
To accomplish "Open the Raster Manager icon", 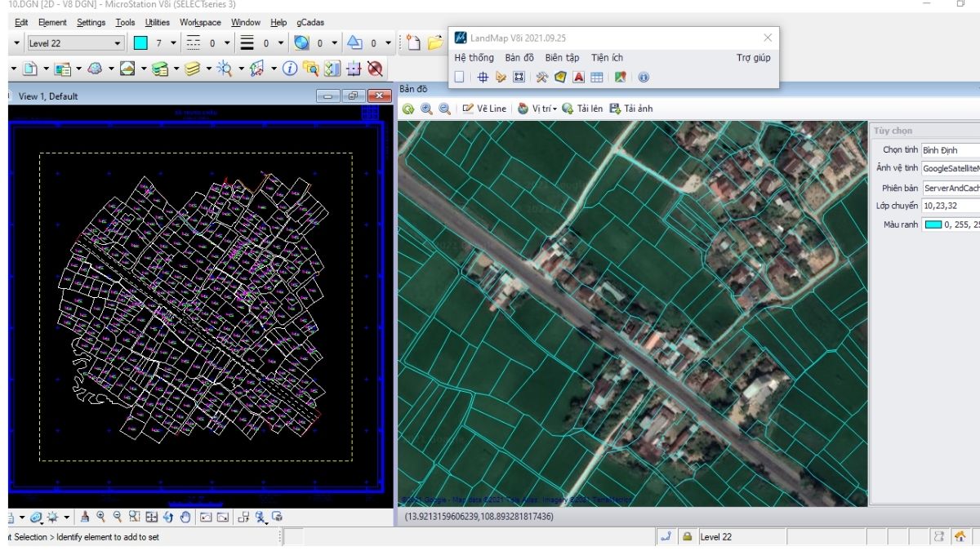I will click(x=127, y=69).
